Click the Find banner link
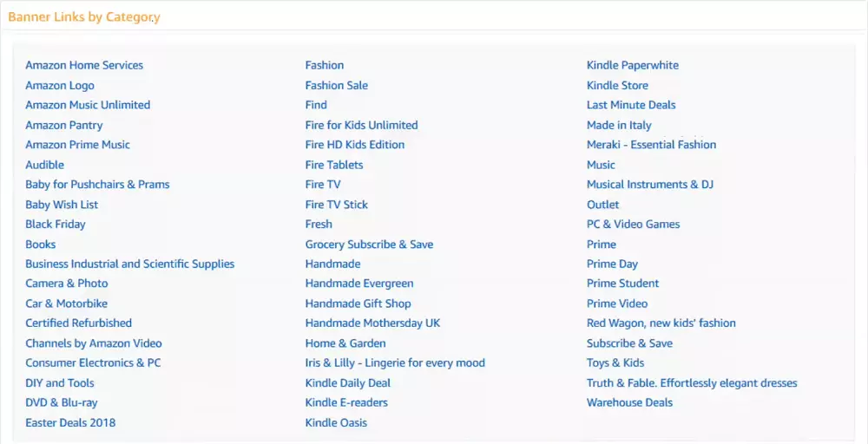Screen dimensions: 868x444 pos(316,105)
